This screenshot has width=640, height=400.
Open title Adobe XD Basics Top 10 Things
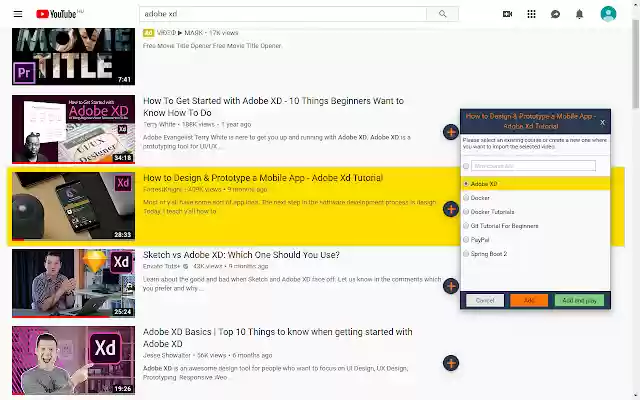click(278, 338)
